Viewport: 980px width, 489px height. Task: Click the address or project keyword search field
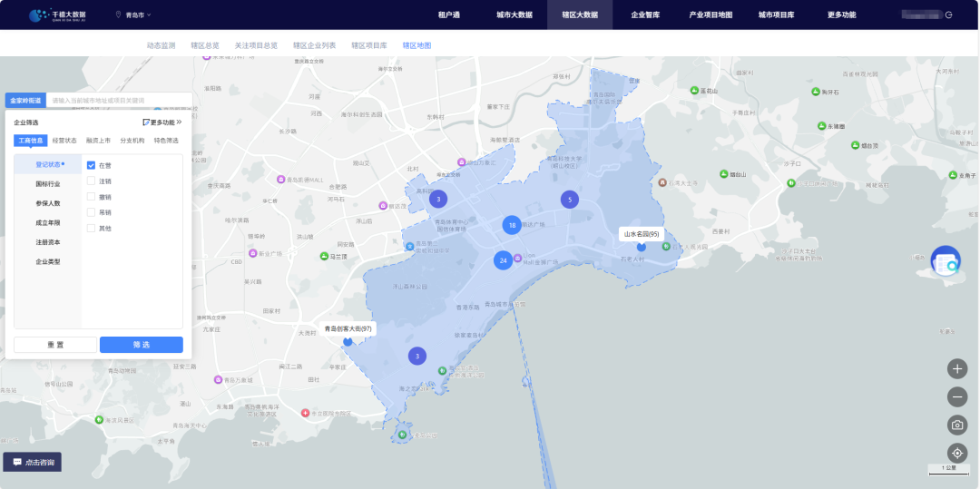[119, 100]
